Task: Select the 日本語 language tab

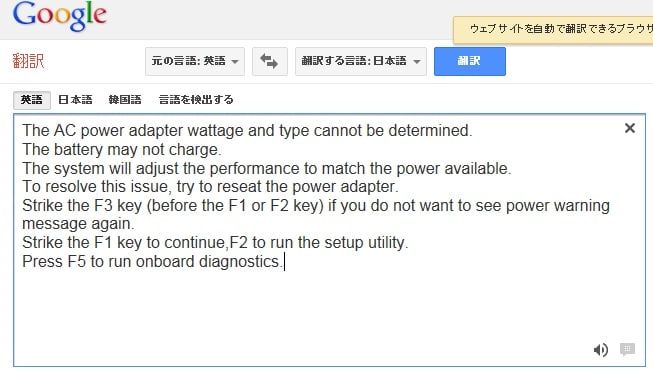Action: (75, 100)
